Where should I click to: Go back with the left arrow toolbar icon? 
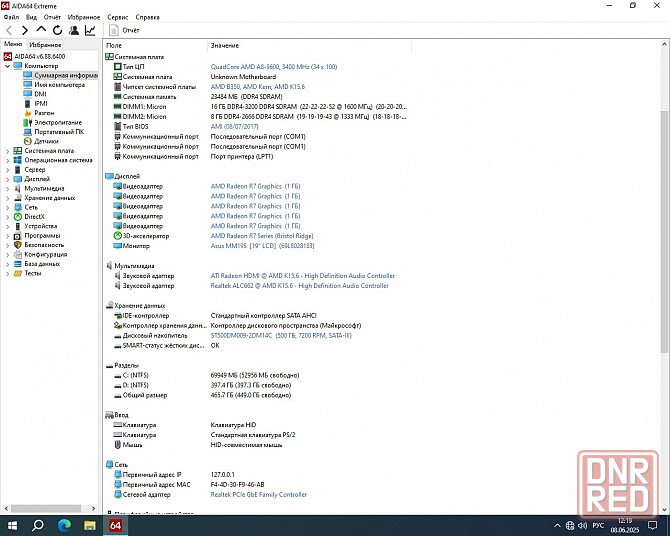point(9,30)
